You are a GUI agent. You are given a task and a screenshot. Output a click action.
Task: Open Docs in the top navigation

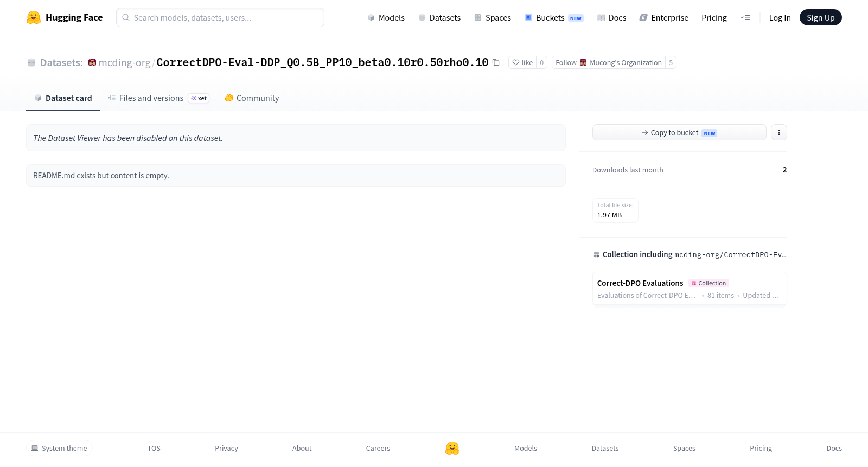(611, 17)
